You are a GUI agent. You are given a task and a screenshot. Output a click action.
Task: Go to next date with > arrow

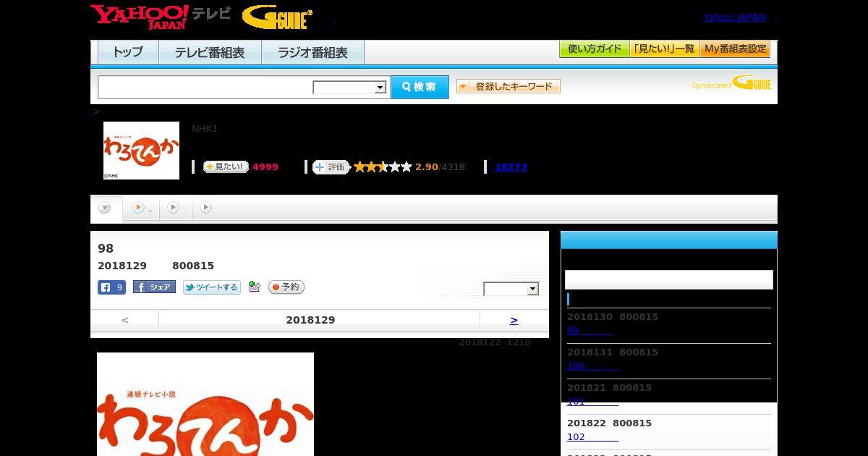514,320
